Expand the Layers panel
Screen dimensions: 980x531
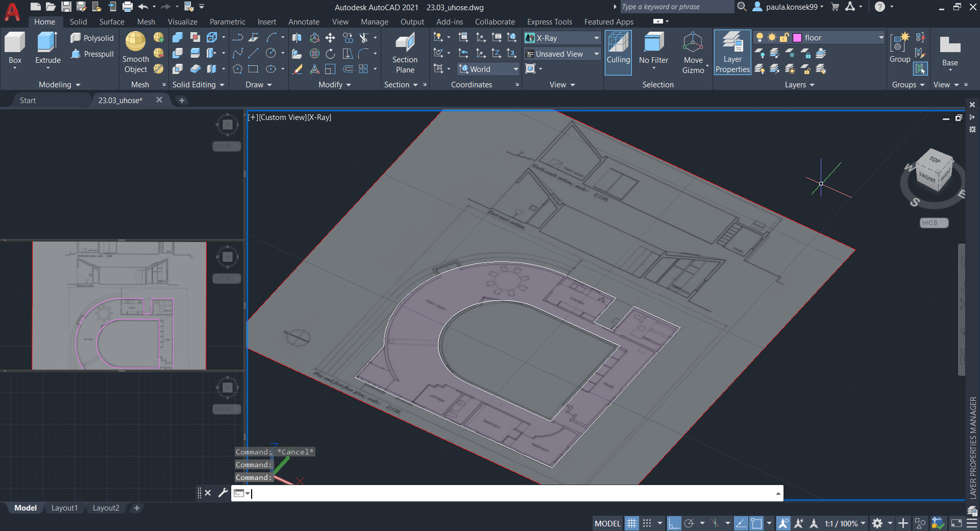point(799,85)
